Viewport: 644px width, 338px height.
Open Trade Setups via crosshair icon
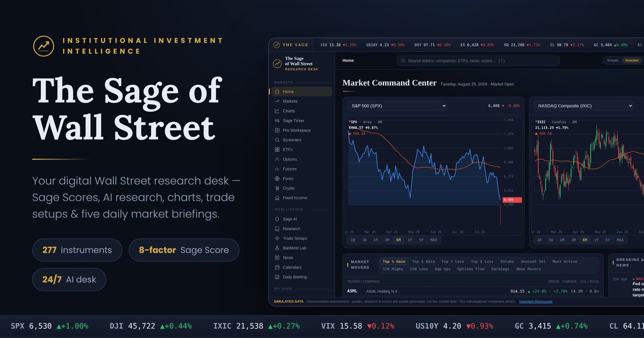click(277, 238)
